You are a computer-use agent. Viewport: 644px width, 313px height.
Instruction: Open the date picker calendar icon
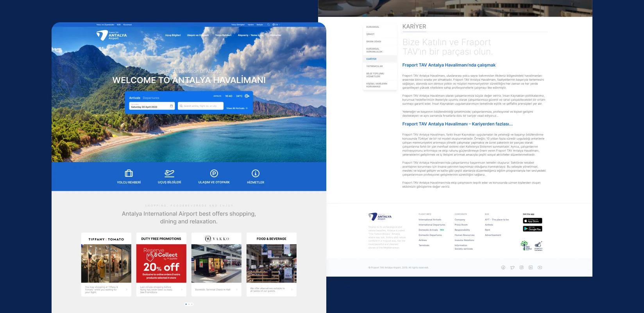coord(172,106)
